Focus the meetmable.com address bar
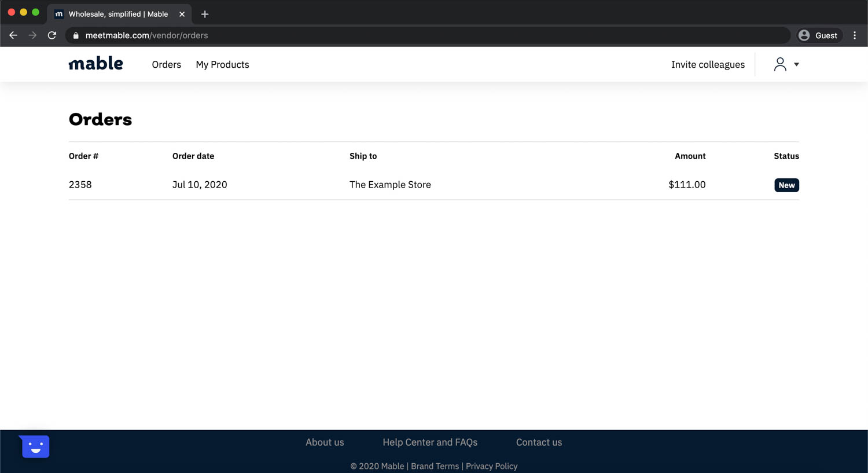The image size is (868, 473). click(428, 35)
